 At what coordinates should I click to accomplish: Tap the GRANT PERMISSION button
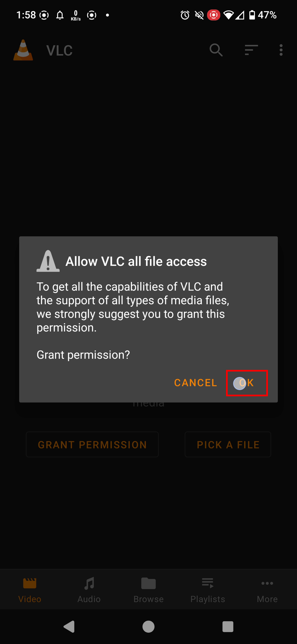92,445
